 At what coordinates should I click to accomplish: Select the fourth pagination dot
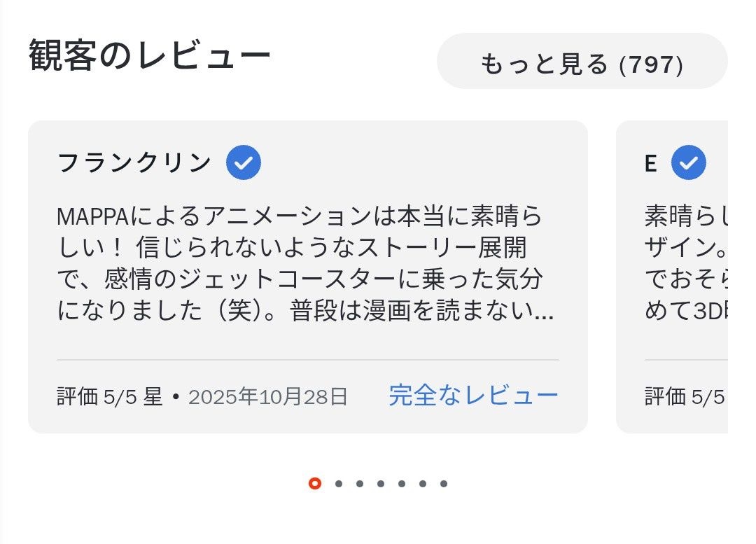point(381,483)
